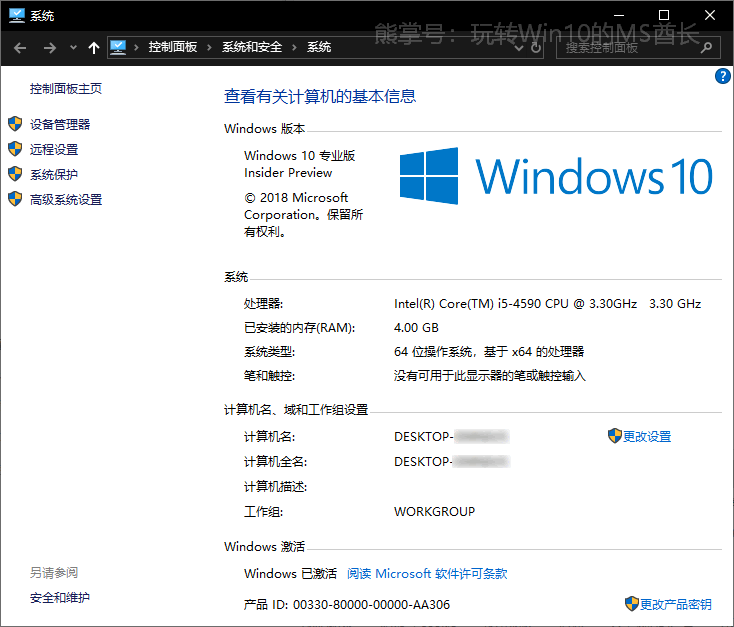
Task: Go forward with the right arrow button
Action: pyautogui.click(x=50, y=48)
